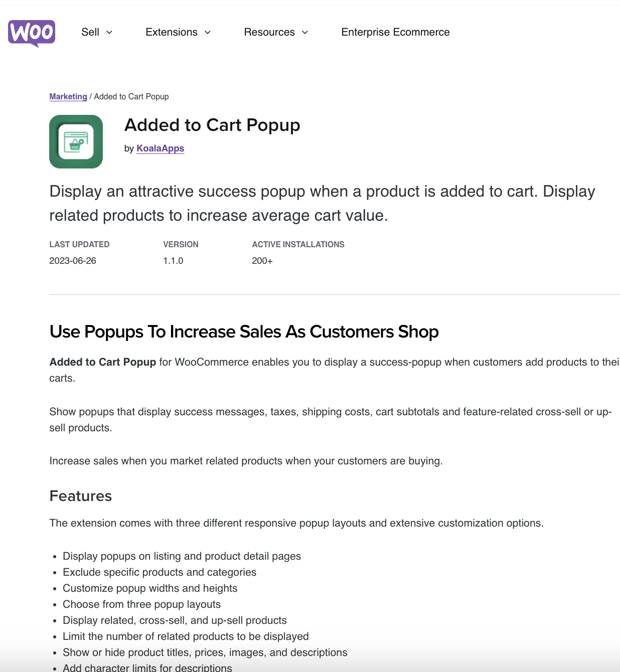Click the Added to Cart Popup page title
The height and width of the screenshot is (672, 620).
[212, 125]
